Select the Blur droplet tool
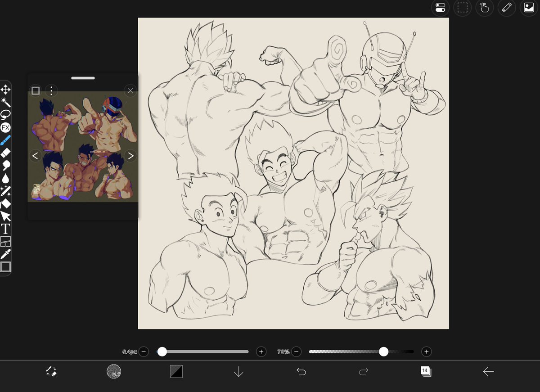Screen dimensions: 540x392 tap(5, 178)
